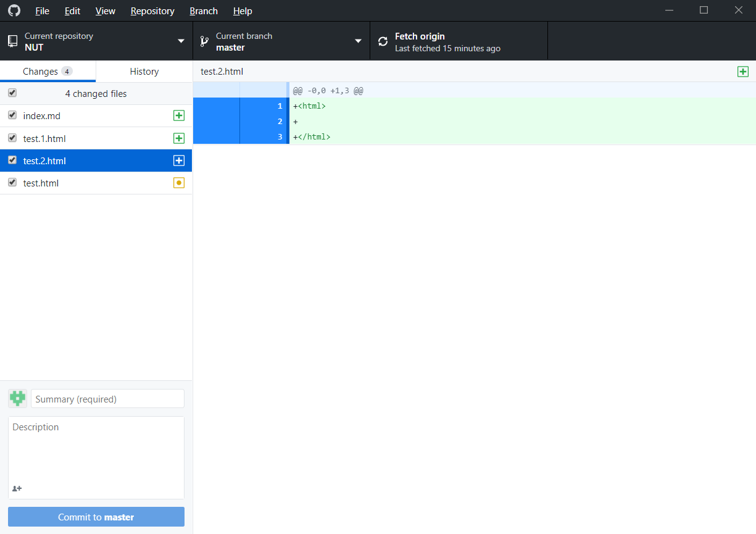Click Commit to master button
This screenshot has width=756, height=534.
[96, 517]
